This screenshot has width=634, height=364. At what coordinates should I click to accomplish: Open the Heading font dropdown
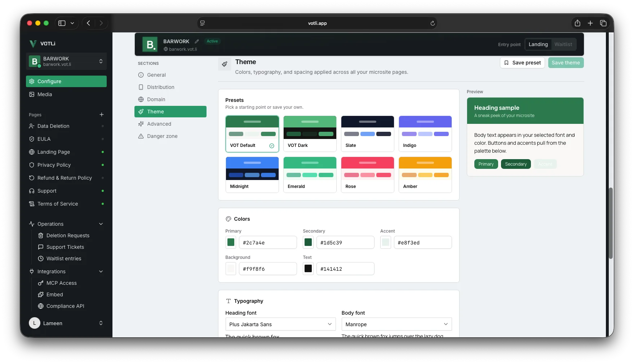pos(280,324)
